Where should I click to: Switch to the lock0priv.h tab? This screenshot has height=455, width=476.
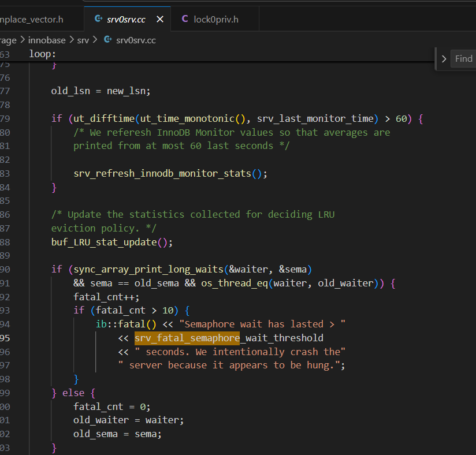[x=215, y=19]
